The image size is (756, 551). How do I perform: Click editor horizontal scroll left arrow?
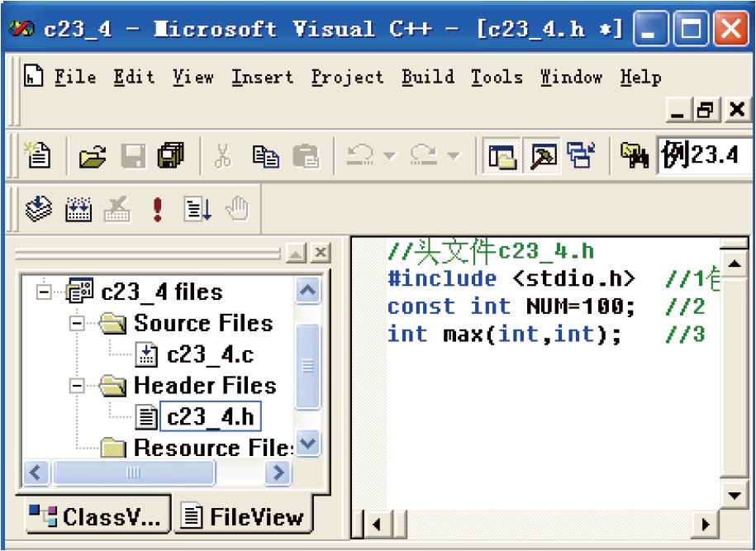click(377, 524)
